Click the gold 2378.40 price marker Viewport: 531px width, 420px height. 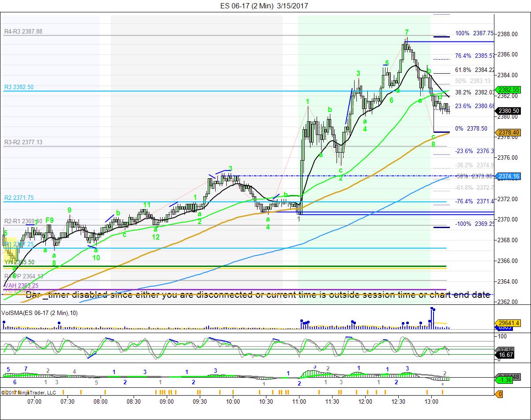508,132
